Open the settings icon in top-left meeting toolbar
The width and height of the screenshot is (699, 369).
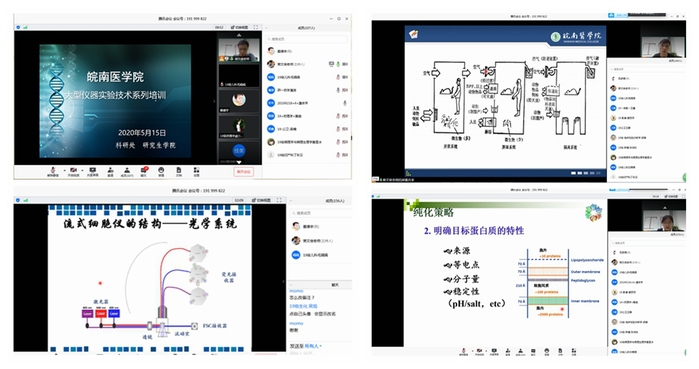(196, 172)
